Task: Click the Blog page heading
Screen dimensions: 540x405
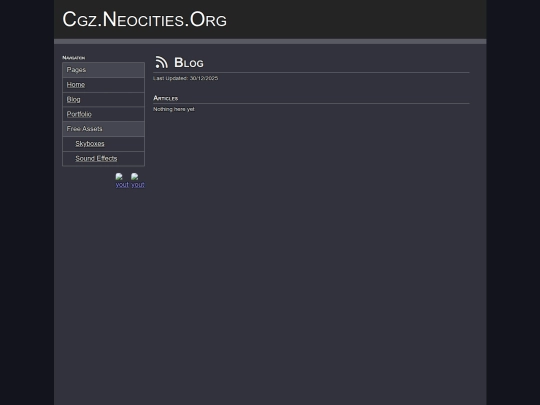Action: coord(189,63)
